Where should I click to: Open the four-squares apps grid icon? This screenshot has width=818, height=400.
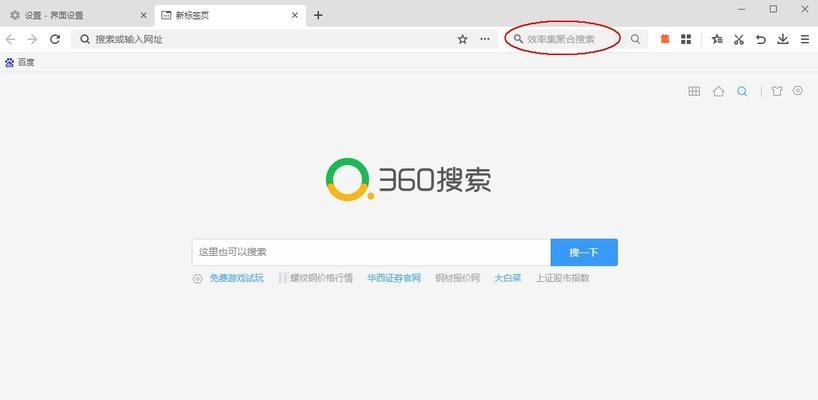point(686,39)
